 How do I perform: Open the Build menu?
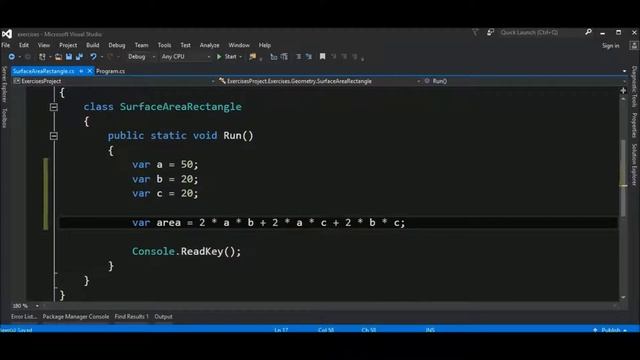click(x=93, y=45)
